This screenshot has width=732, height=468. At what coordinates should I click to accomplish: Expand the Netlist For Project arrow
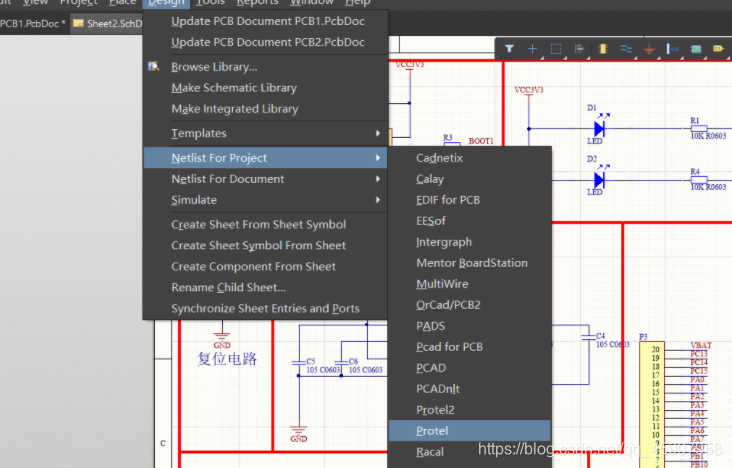click(x=378, y=158)
